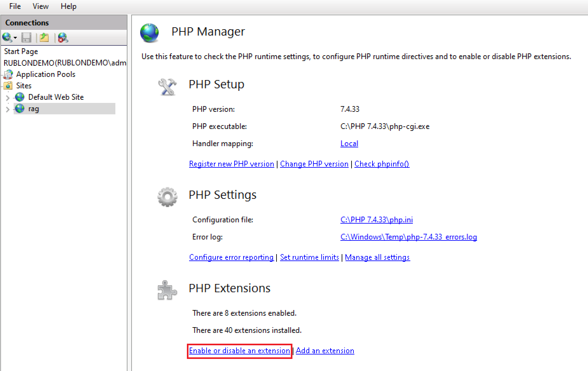Click the Up folder icon in Connections
The image size is (588, 371).
coord(44,38)
